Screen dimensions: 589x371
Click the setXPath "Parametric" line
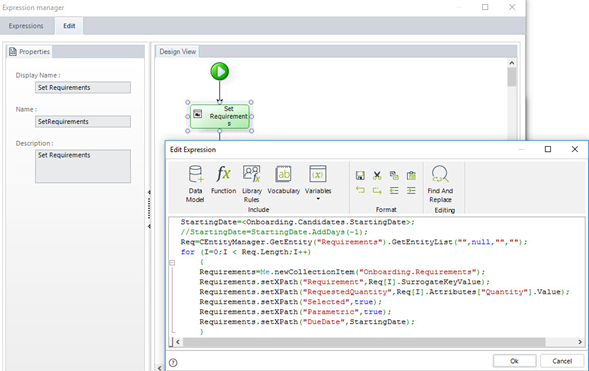(295, 312)
